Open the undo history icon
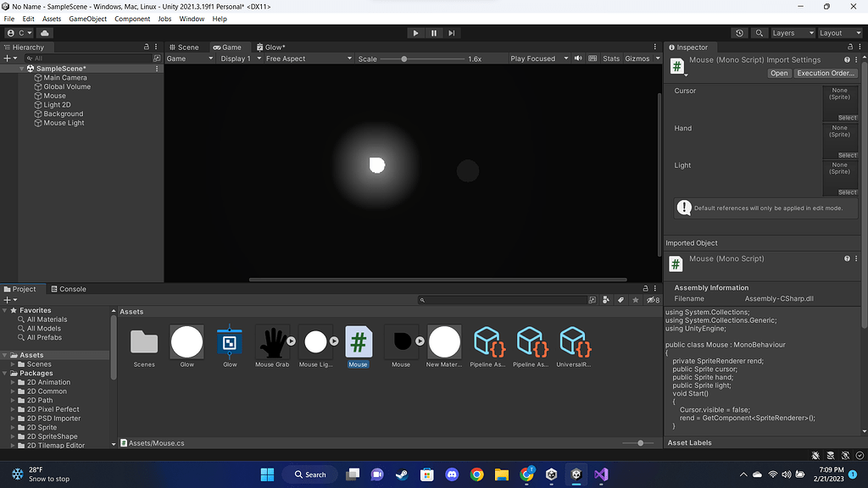 coord(740,33)
